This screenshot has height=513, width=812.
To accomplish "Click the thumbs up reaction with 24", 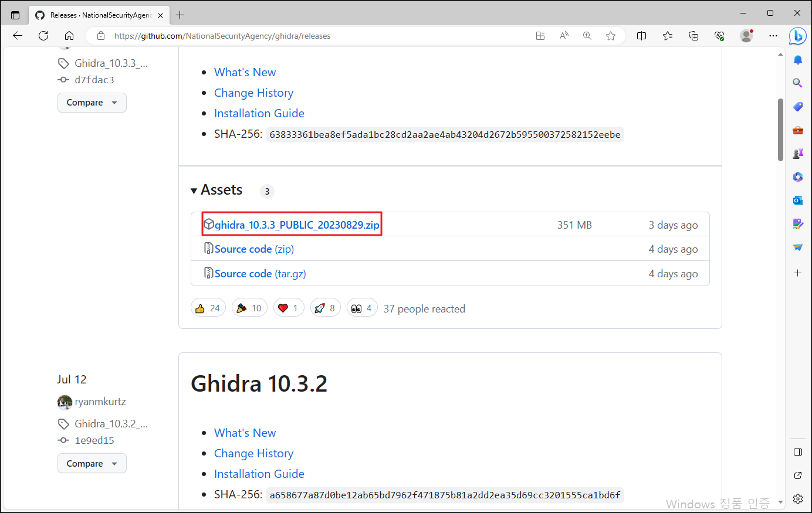I will [208, 308].
